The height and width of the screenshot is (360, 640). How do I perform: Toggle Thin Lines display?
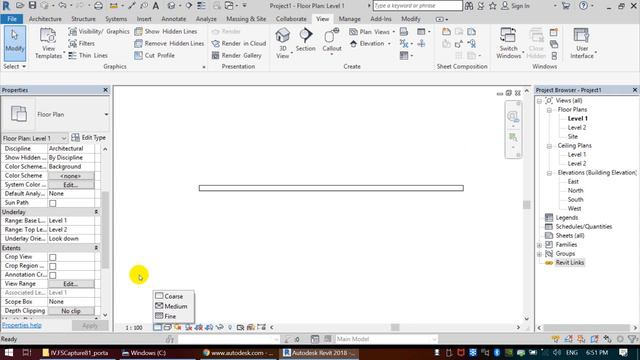pos(88,56)
